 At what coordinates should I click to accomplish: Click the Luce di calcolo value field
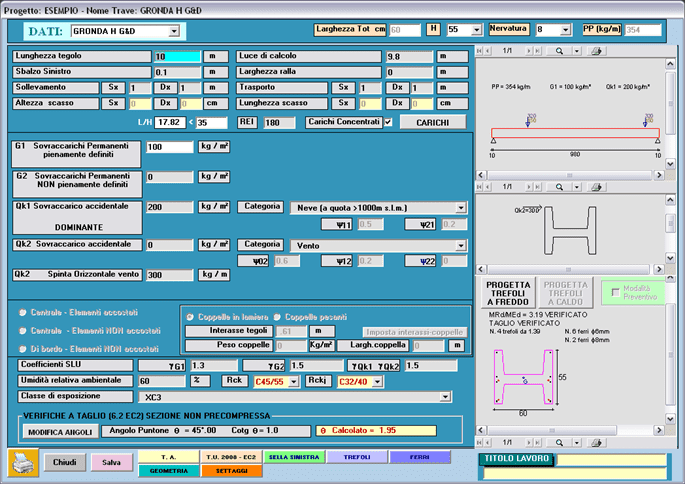click(x=409, y=57)
